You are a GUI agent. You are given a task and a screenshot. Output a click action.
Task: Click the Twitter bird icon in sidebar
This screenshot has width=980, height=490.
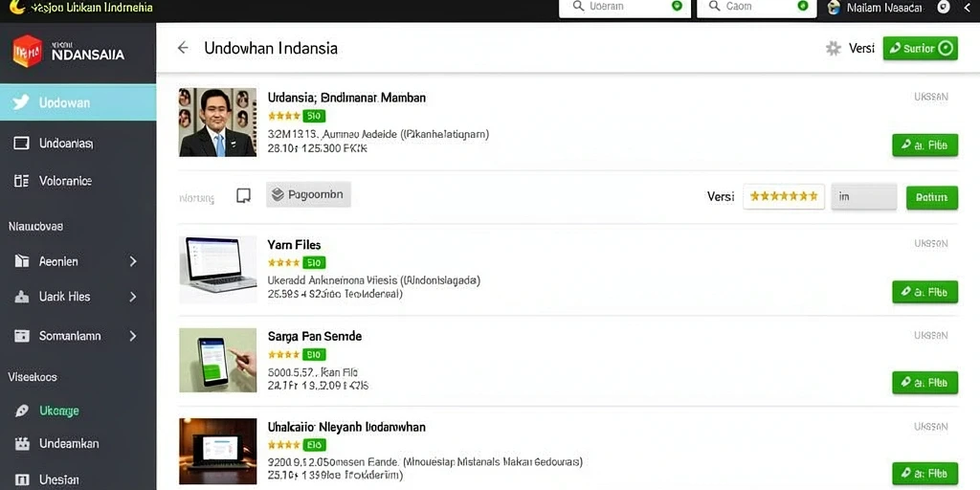coord(21,102)
